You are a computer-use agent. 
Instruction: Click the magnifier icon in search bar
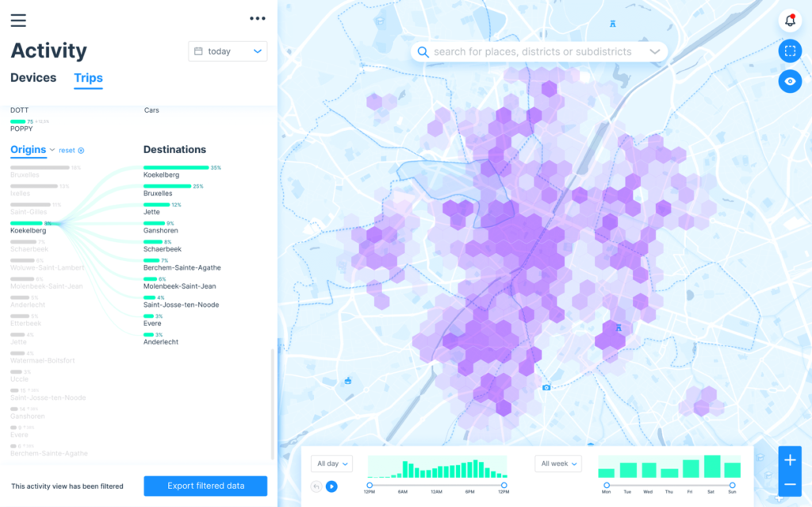pos(423,52)
